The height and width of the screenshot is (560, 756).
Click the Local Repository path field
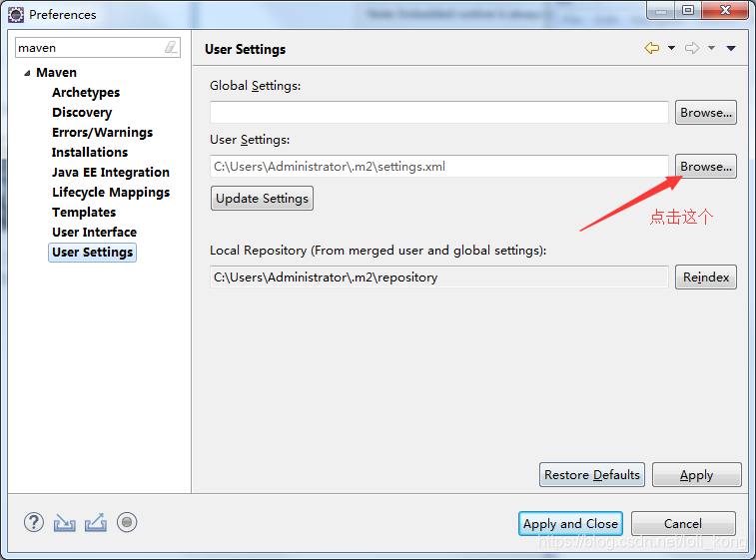[439, 278]
